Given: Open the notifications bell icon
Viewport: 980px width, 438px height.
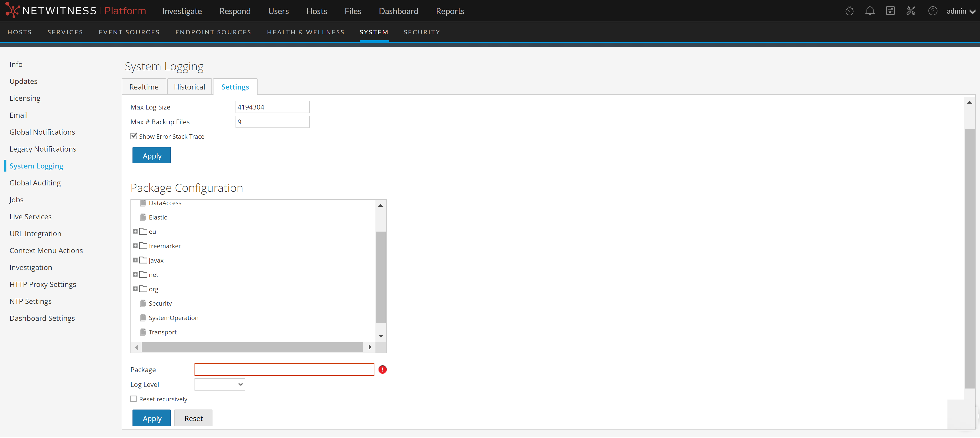Looking at the screenshot, I should (x=870, y=11).
